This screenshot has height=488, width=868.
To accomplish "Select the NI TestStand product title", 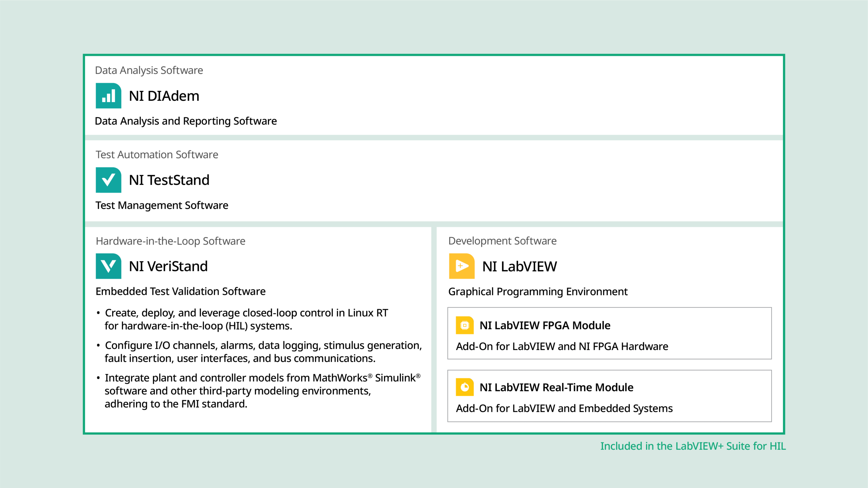I will click(x=169, y=180).
